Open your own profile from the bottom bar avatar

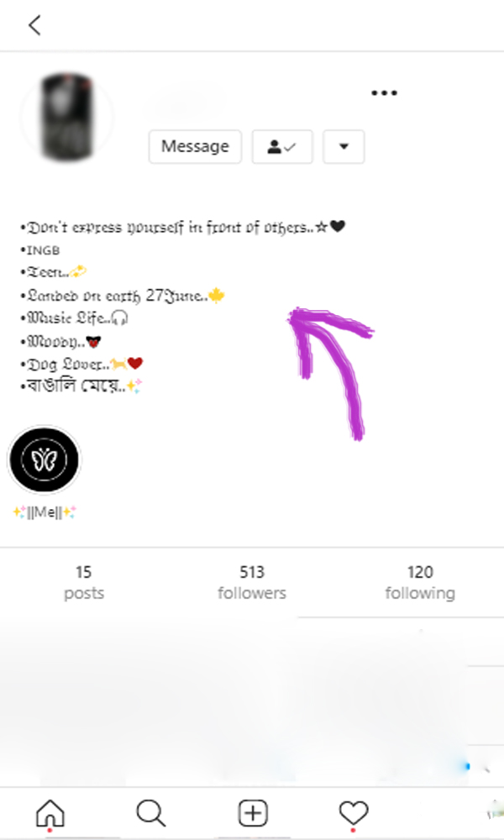point(496,813)
